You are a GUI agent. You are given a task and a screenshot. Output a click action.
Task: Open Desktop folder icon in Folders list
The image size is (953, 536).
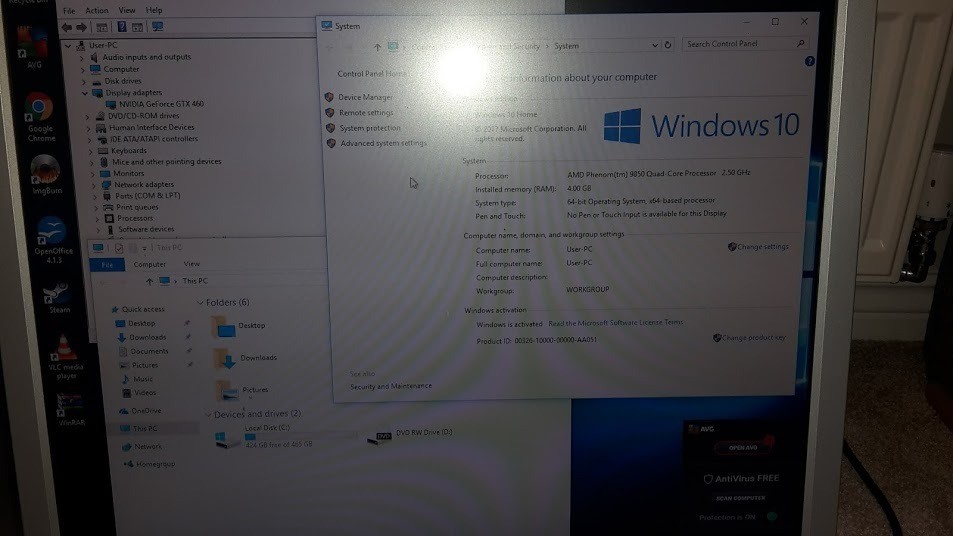click(x=222, y=328)
